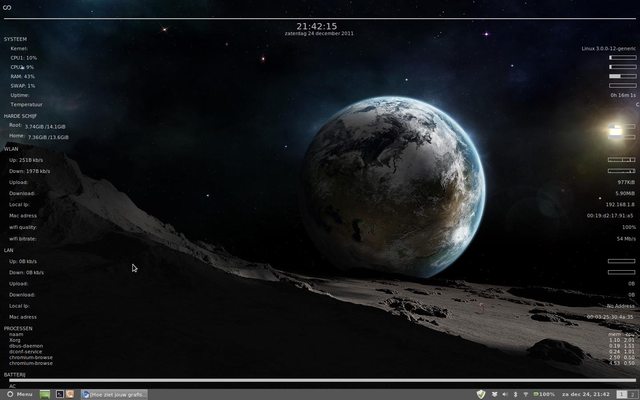Click the 'wifi quality:' label

pos(23,227)
